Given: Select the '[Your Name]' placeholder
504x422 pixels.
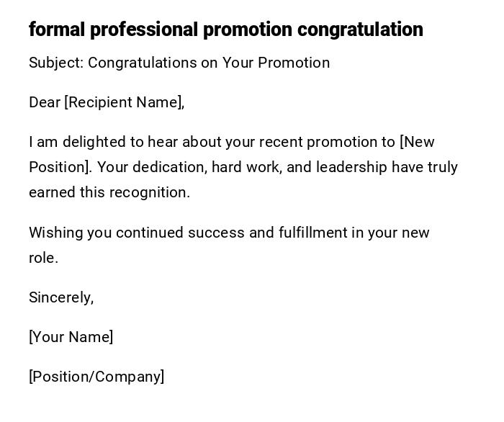Looking at the screenshot, I should coord(71,337).
